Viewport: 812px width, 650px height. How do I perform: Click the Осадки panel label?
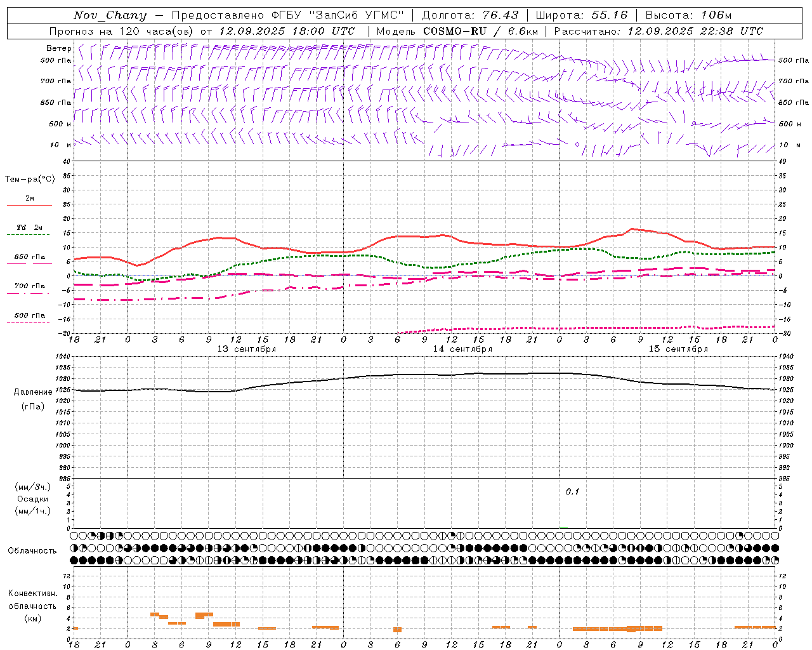(x=33, y=499)
